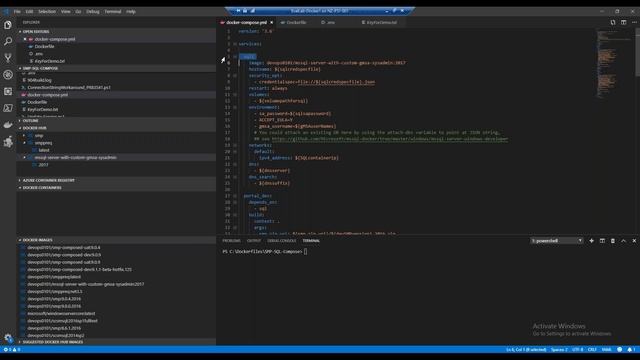This screenshot has width=640, height=360.
Task: Open the Selection menu
Action: [x=47, y=11]
